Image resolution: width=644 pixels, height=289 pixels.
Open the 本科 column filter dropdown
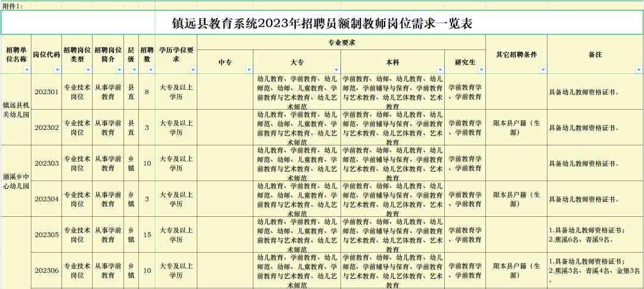[440, 70]
